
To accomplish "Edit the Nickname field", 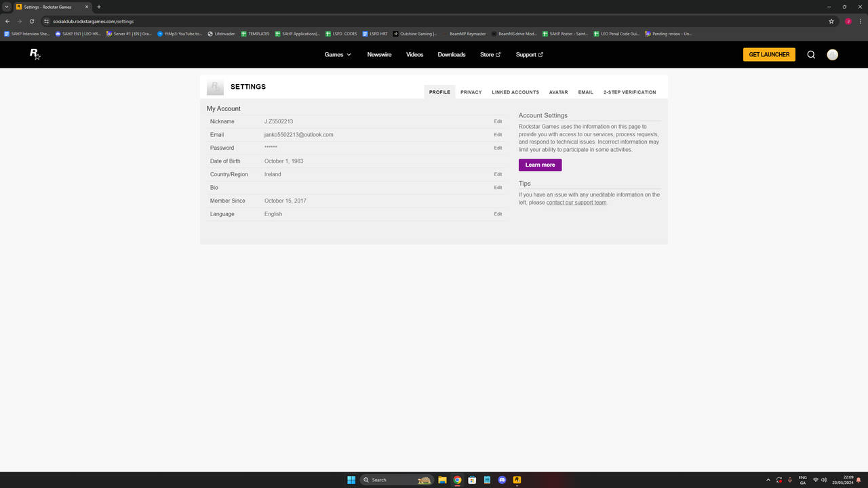I will (x=498, y=121).
